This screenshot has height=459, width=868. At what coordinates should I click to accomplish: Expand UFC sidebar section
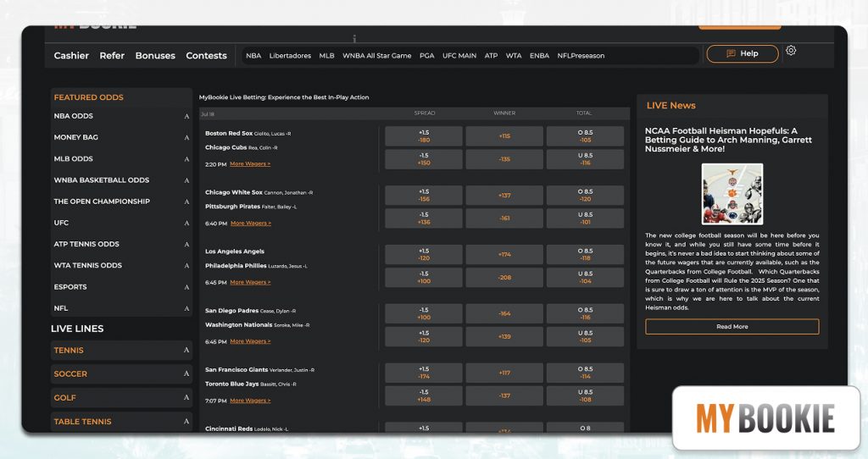121,223
